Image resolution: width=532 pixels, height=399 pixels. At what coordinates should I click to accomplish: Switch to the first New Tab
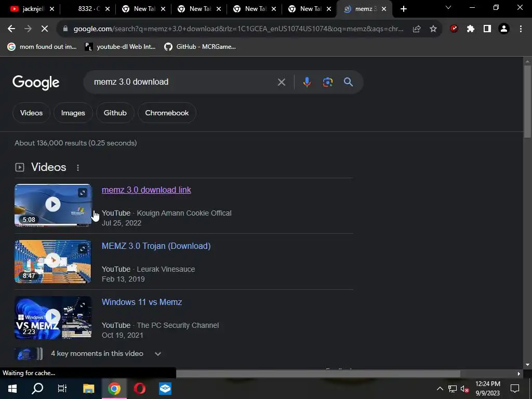[139, 9]
